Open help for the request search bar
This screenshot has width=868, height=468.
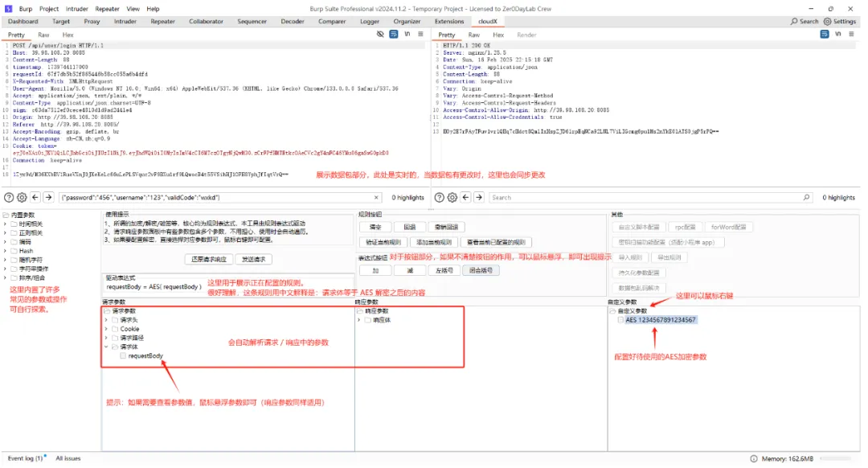point(9,197)
